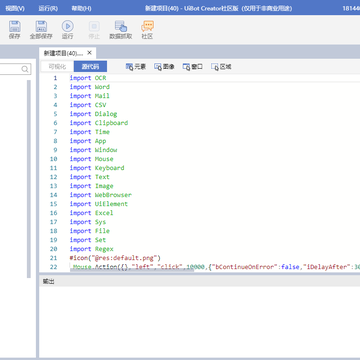Click line number 21 in the gutter
The height and width of the screenshot is (360, 360).
54,258
